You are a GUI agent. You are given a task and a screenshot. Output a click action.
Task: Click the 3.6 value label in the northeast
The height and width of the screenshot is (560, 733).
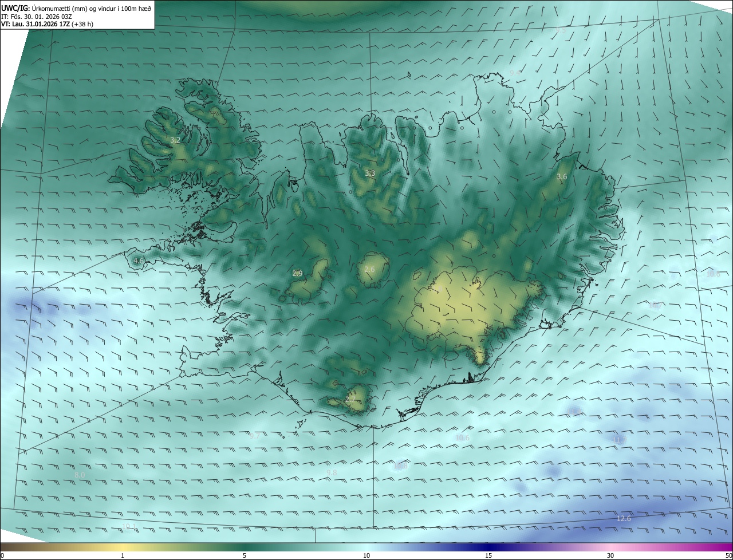pyautogui.click(x=562, y=177)
